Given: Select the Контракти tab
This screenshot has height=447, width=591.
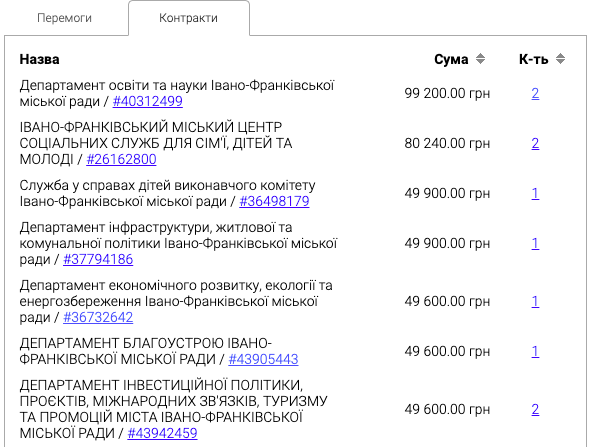Looking at the screenshot, I should pyautogui.click(x=188, y=18).
